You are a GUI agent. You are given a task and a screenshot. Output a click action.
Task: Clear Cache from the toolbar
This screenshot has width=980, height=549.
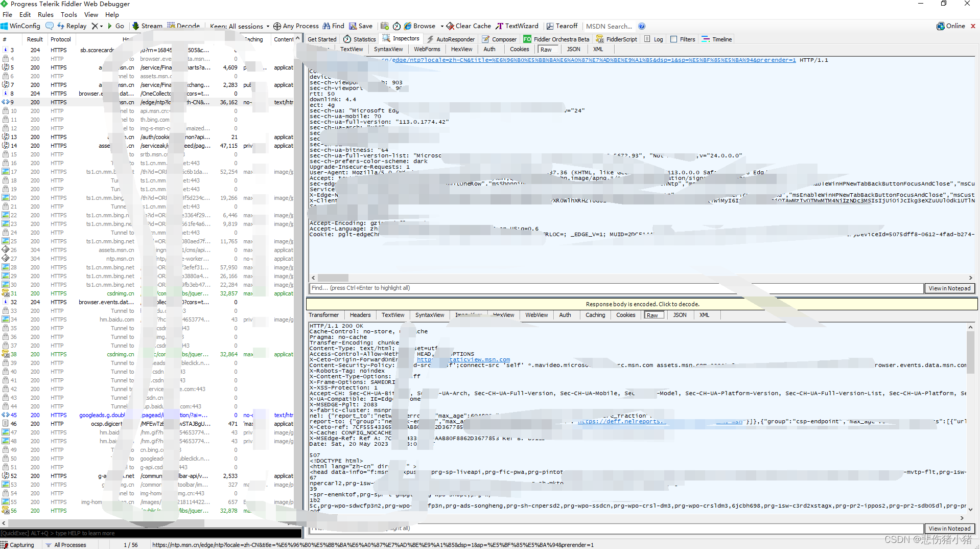tap(469, 26)
